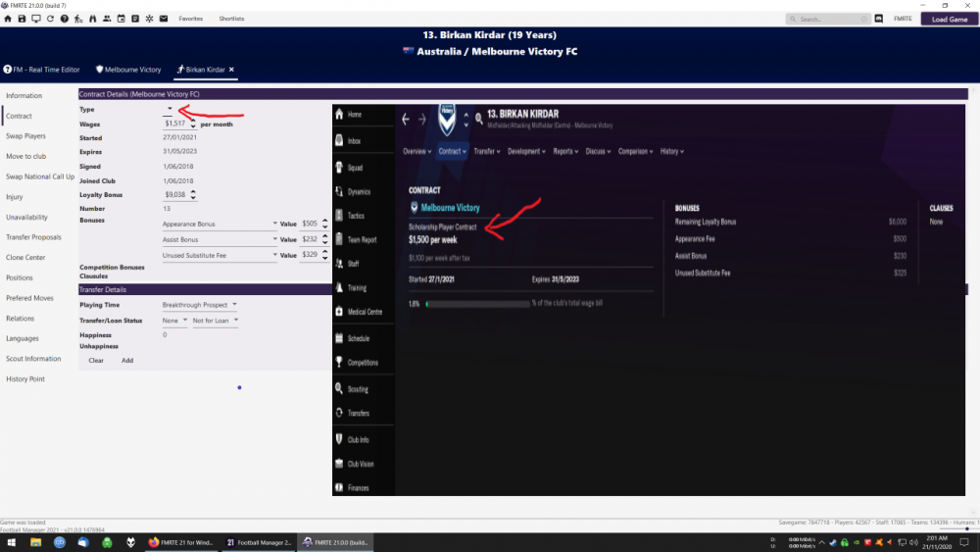The image size is (980, 552).
Task: Open the Favorites menu
Action: click(191, 19)
